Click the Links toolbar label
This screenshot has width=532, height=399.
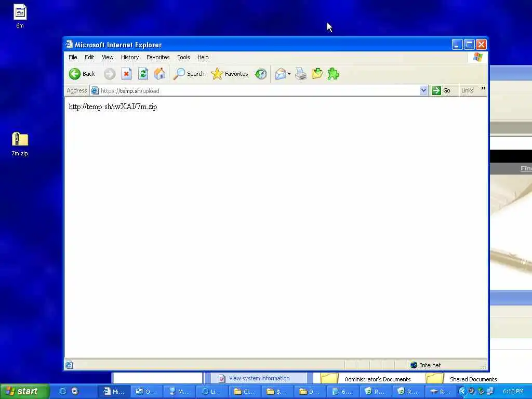pyautogui.click(x=467, y=90)
